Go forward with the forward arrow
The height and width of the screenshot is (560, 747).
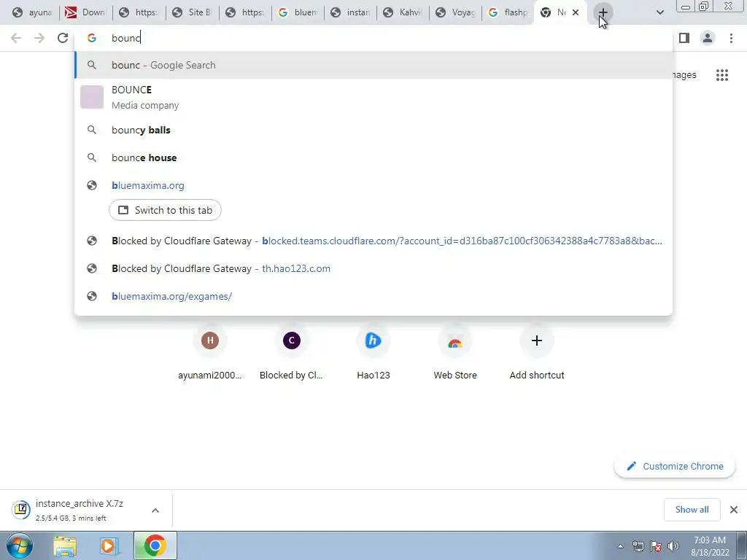pos(39,38)
